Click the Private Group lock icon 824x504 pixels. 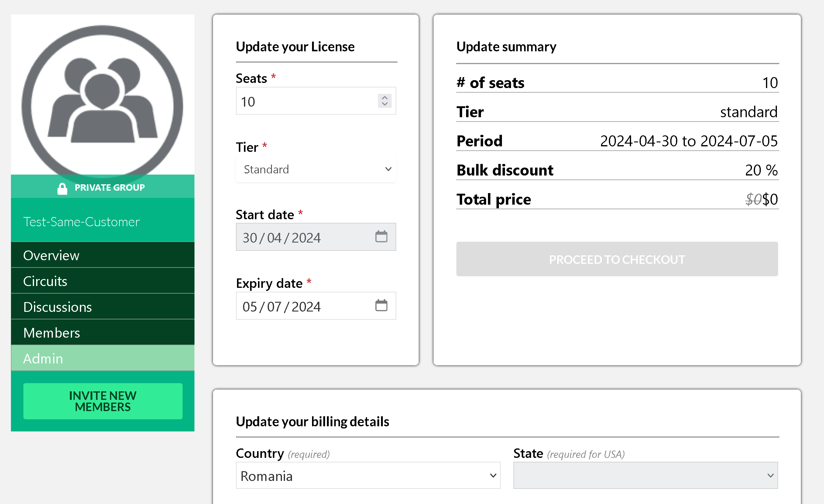pyautogui.click(x=62, y=188)
